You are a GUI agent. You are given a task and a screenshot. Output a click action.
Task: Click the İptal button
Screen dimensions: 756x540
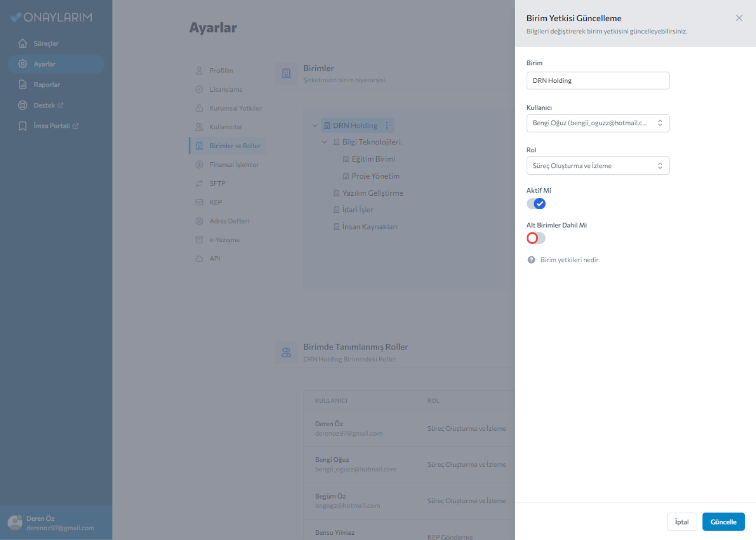point(682,522)
